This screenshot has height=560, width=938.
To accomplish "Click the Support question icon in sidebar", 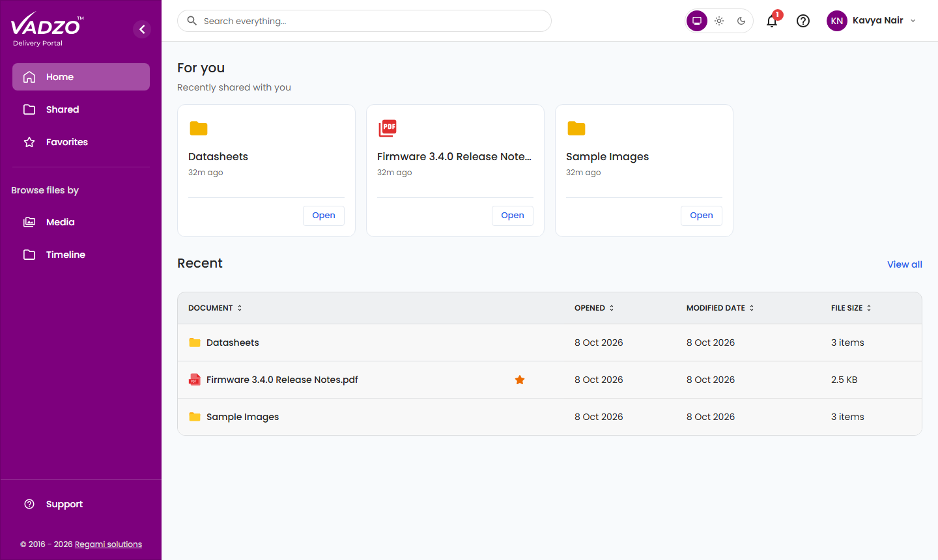I will point(29,504).
